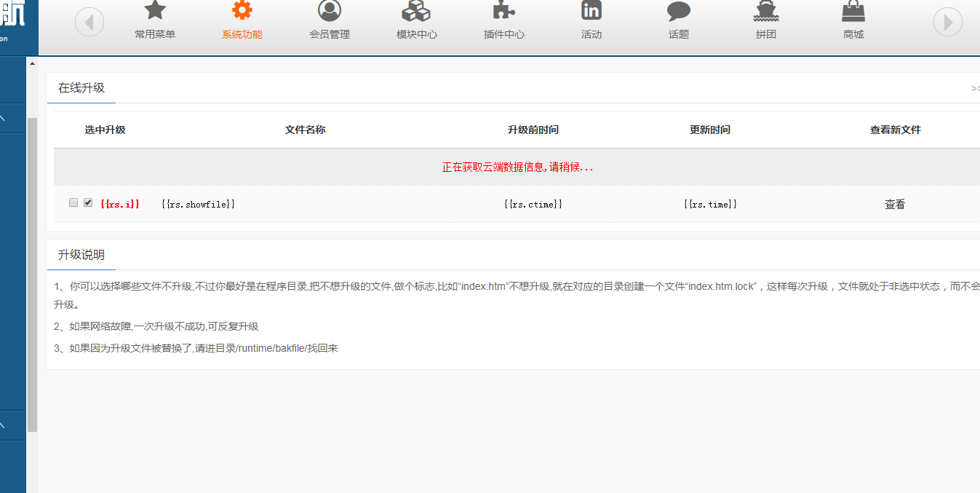Select the 拼团 ship icon

(766, 11)
